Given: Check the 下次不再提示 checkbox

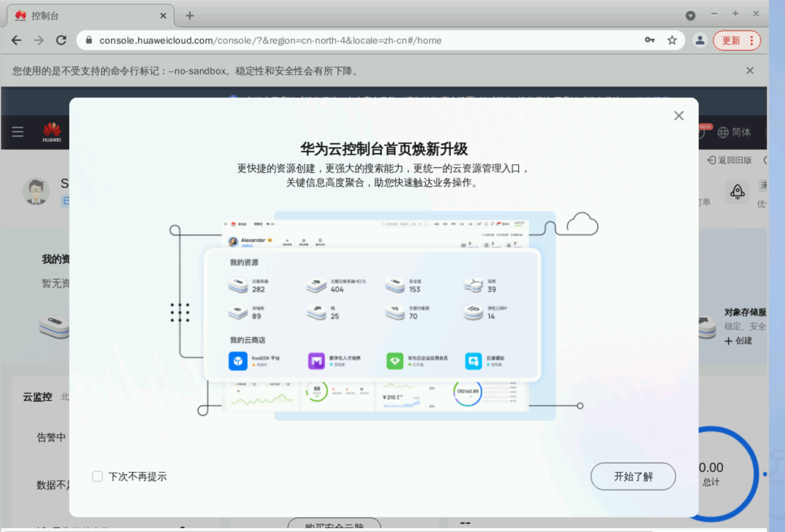Looking at the screenshot, I should (x=97, y=476).
